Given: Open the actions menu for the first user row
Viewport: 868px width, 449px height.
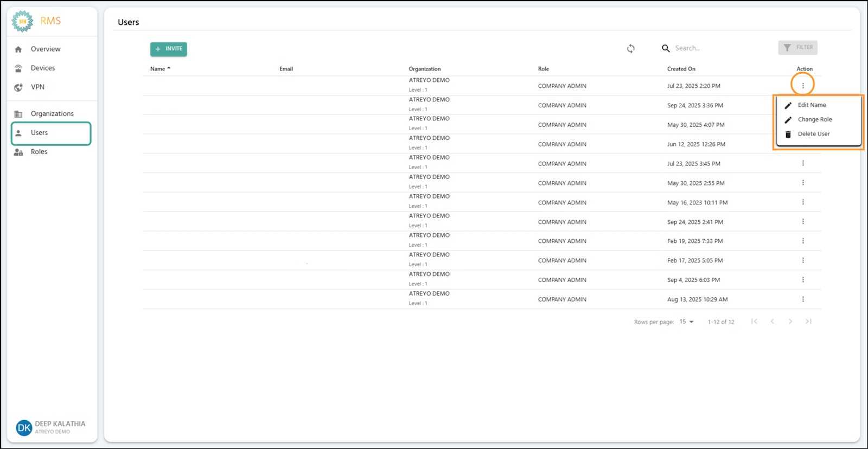Looking at the screenshot, I should click(803, 85).
